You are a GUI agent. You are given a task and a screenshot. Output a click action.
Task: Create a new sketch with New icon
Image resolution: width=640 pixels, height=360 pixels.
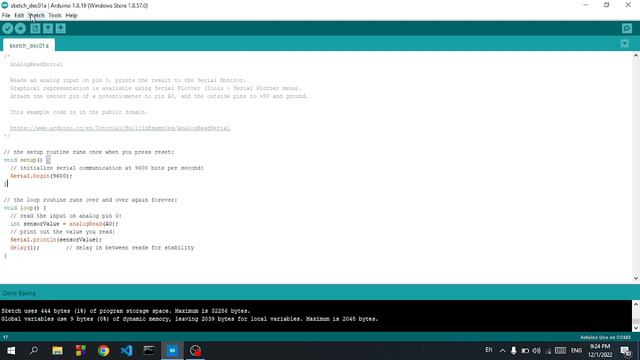point(35,28)
